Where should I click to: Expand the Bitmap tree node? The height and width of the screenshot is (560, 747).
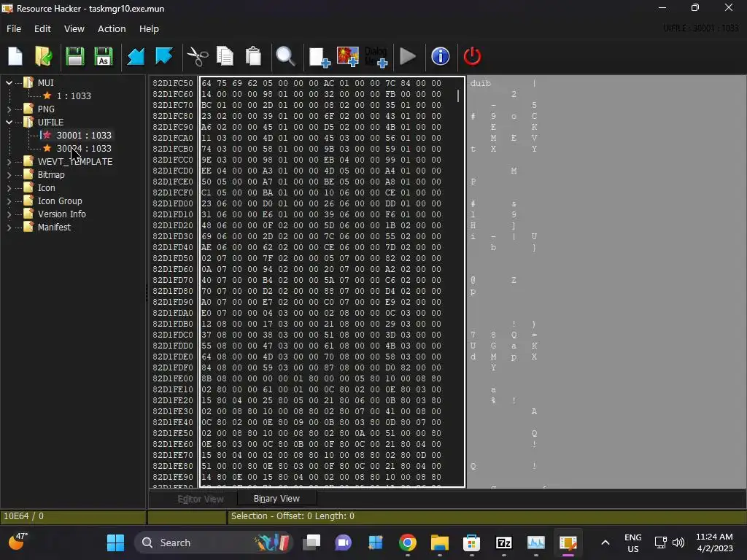pyautogui.click(x=9, y=175)
